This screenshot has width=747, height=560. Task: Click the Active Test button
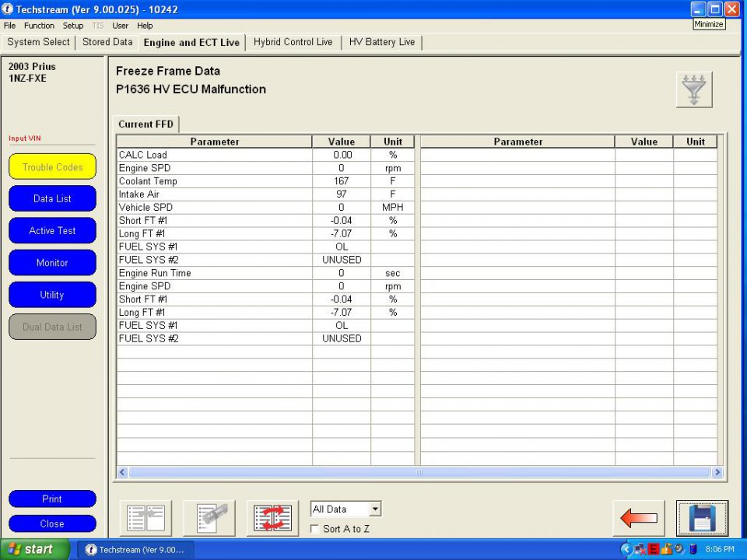pos(52,230)
